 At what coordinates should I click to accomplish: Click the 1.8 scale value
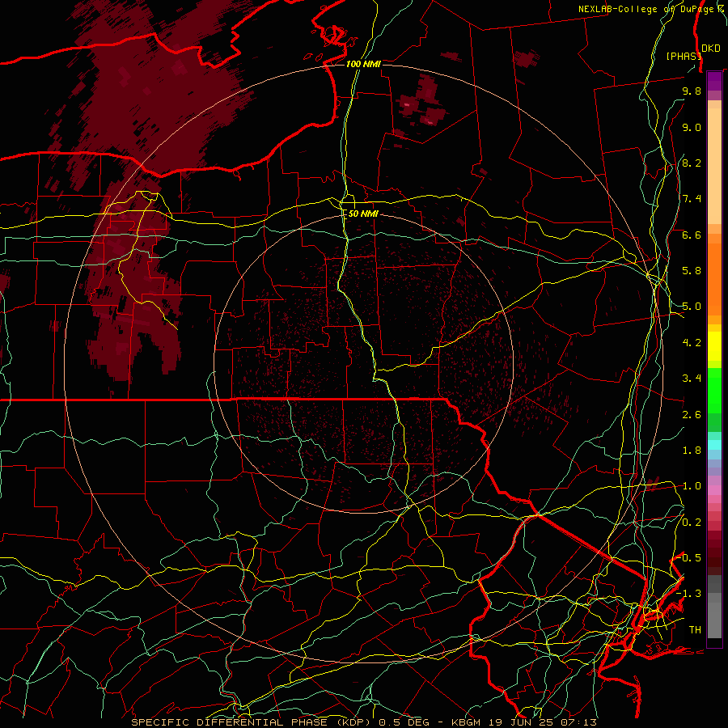coord(692,451)
